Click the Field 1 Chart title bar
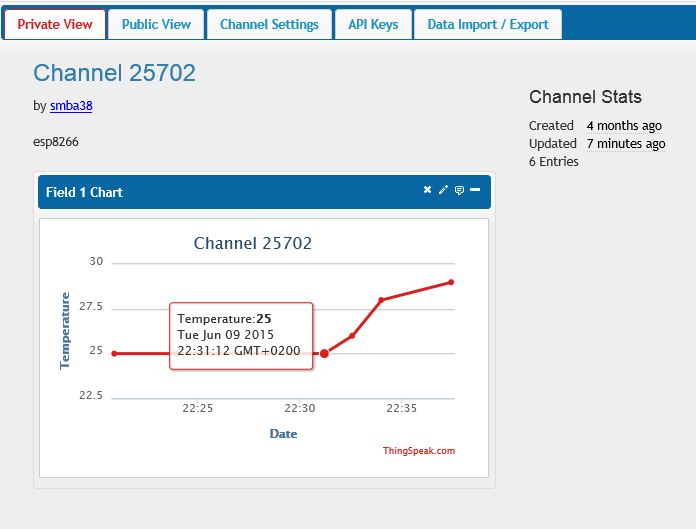 pos(230,192)
